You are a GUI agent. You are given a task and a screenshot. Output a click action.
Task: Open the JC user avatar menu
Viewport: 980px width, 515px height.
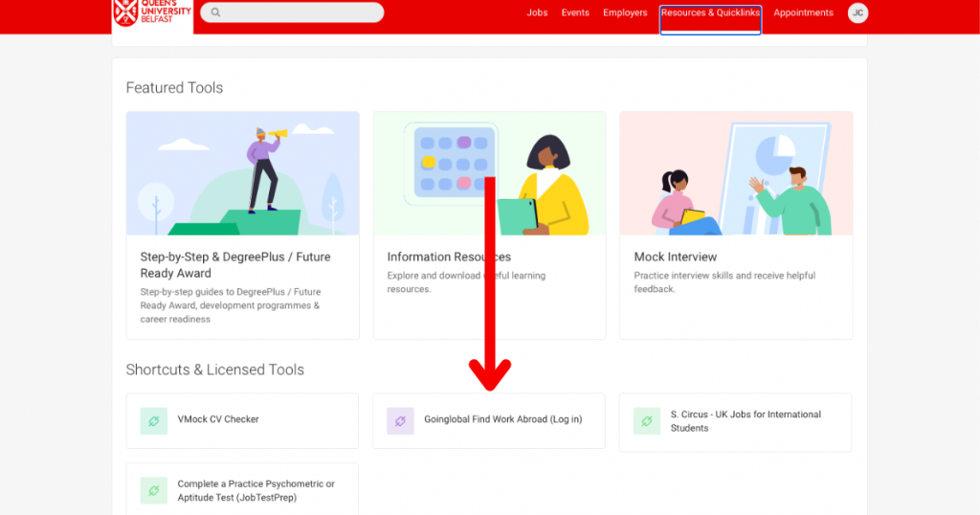click(x=857, y=12)
